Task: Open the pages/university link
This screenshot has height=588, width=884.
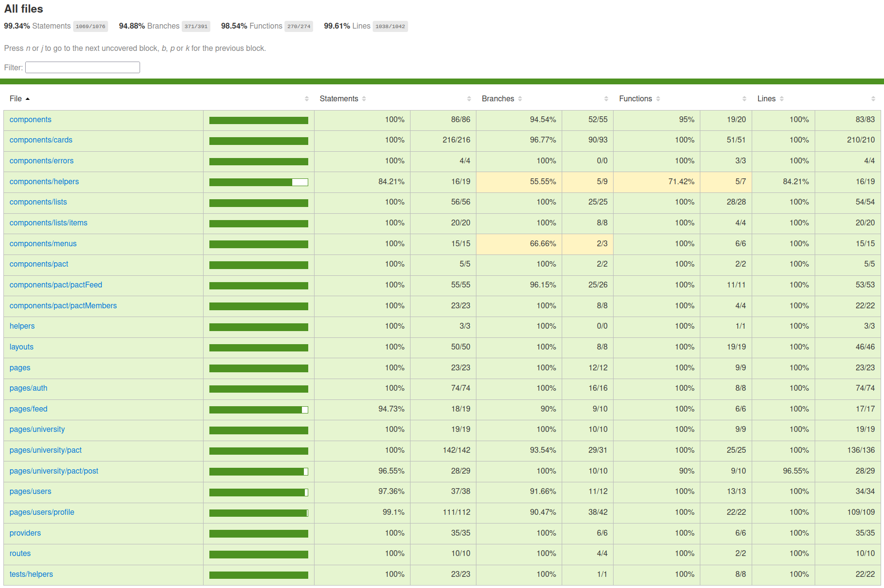Action: pyautogui.click(x=37, y=429)
